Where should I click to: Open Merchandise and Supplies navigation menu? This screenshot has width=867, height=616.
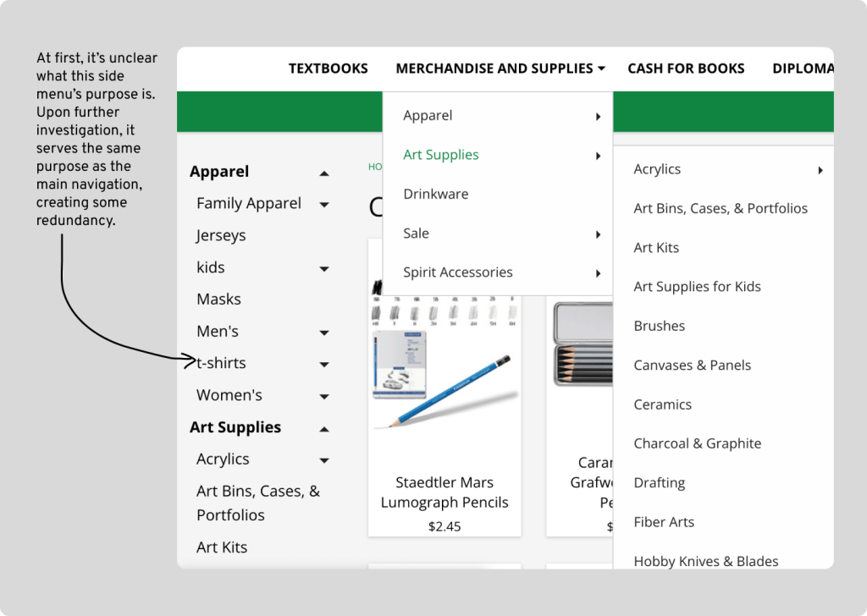tap(500, 69)
